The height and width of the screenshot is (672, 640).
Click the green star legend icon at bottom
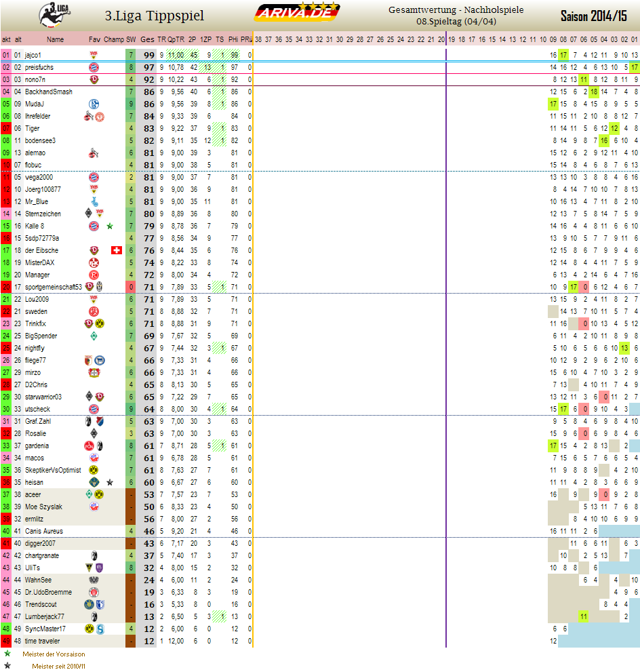[7, 654]
